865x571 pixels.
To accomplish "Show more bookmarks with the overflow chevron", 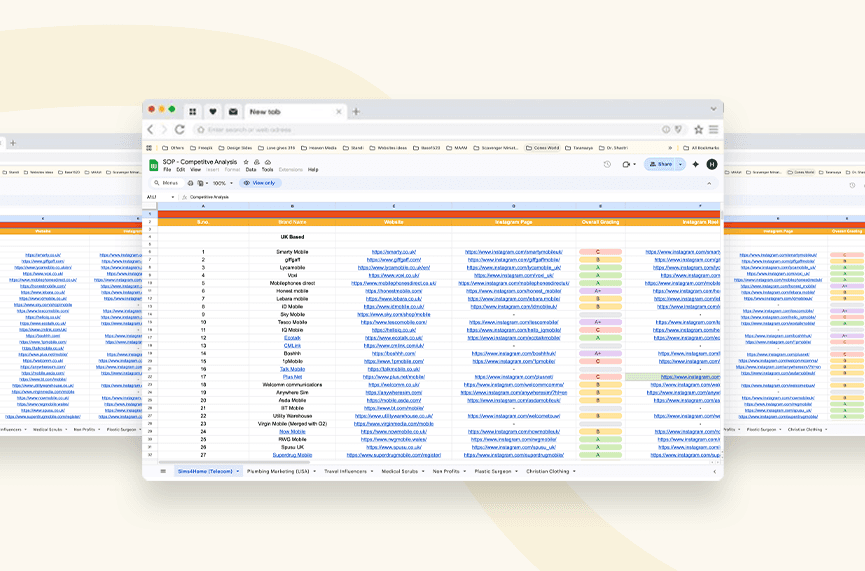I will [670, 148].
